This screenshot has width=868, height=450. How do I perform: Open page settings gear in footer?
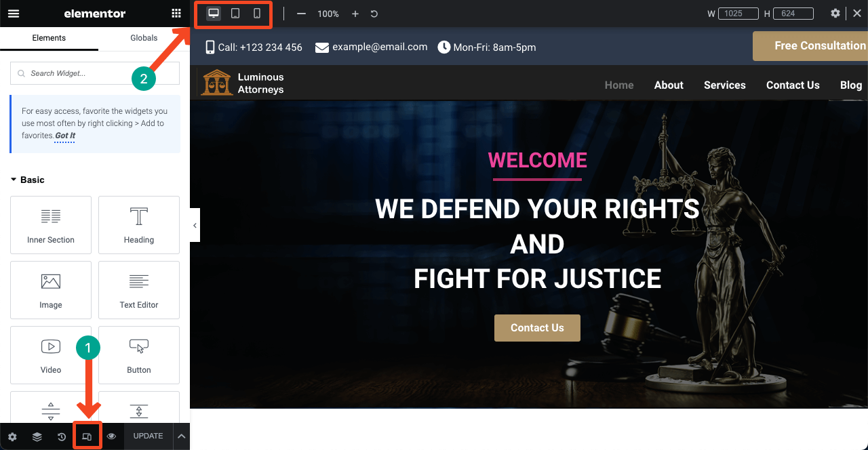click(x=12, y=437)
